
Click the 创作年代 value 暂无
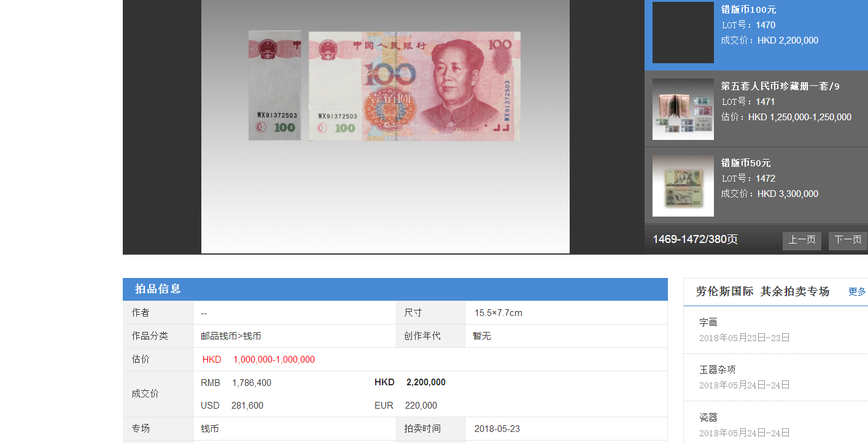point(482,336)
